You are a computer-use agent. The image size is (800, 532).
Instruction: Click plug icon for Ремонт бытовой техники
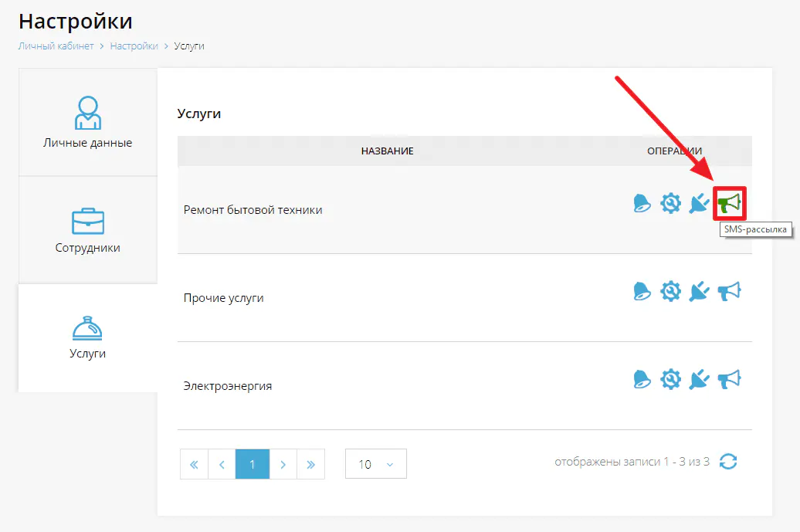pos(699,204)
